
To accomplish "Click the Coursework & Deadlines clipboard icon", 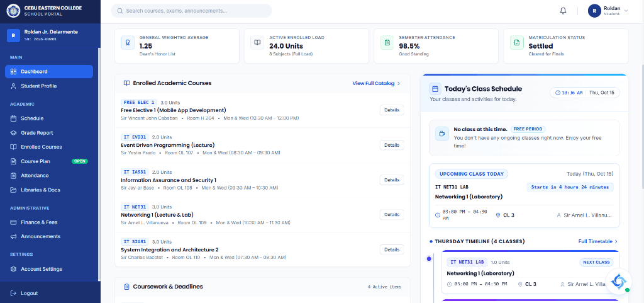I will (126, 287).
